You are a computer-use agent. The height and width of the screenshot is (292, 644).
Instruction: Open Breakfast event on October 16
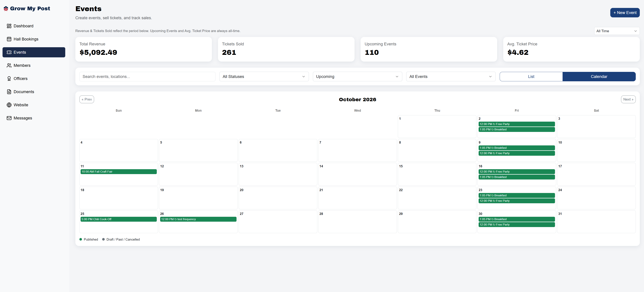tap(517, 177)
